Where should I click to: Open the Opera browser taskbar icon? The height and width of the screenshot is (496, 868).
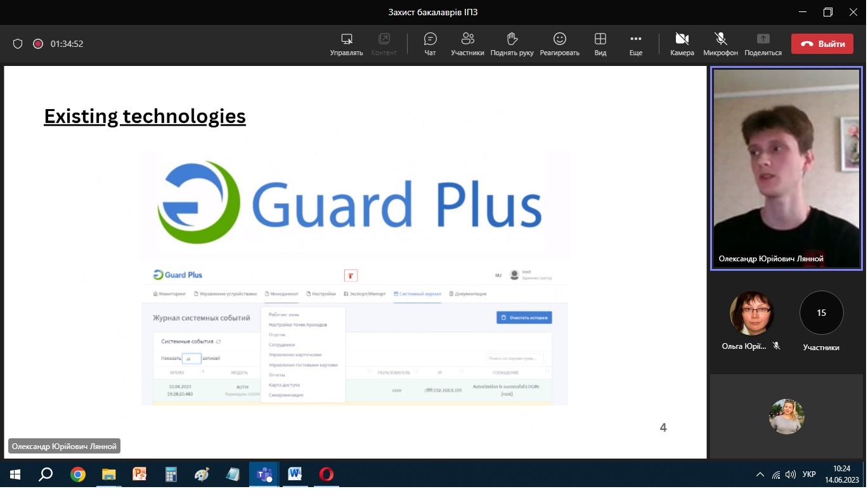[326, 474]
